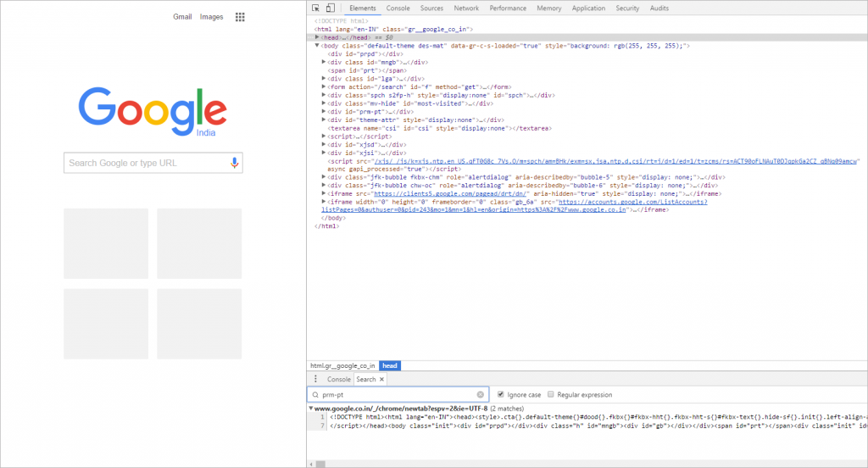Open the drawer three-dot menu
Image resolution: width=868 pixels, height=468 pixels.
[x=315, y=379]
